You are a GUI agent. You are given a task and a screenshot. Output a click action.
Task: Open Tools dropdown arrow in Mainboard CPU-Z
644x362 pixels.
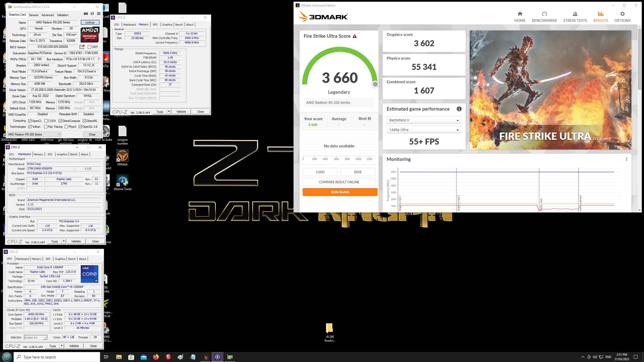pyautogui.click(x=64, y=241)
